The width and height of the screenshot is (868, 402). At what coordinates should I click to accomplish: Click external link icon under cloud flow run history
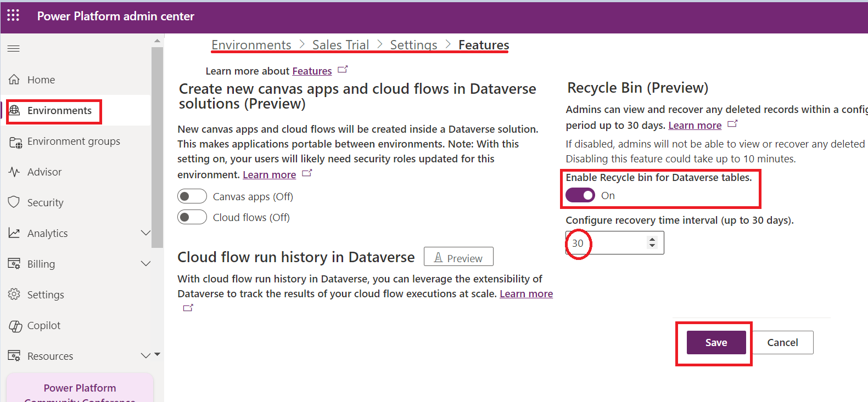click(188, 308)
